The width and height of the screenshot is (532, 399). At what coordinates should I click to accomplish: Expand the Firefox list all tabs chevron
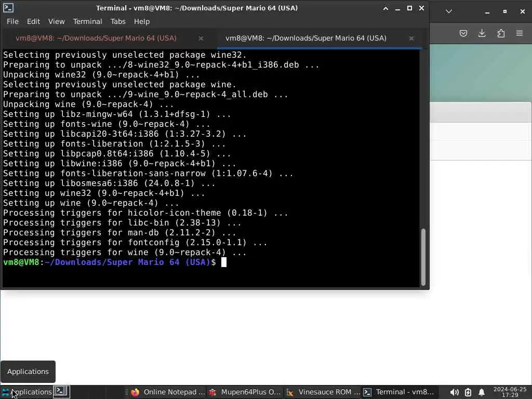448,11
